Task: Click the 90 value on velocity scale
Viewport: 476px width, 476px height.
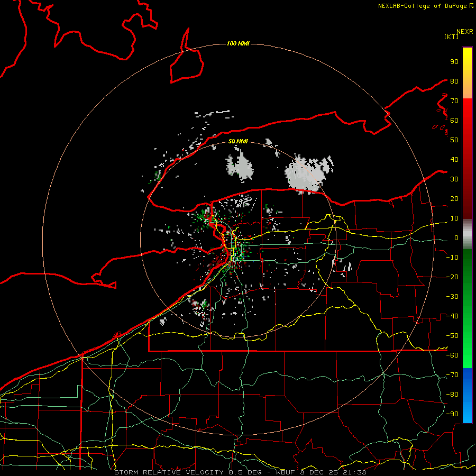Action: pyautogui.click(x=454, y=62)
